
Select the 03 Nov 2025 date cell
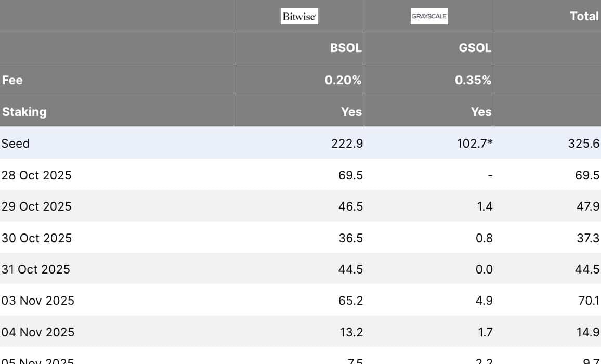coord(37,301)
